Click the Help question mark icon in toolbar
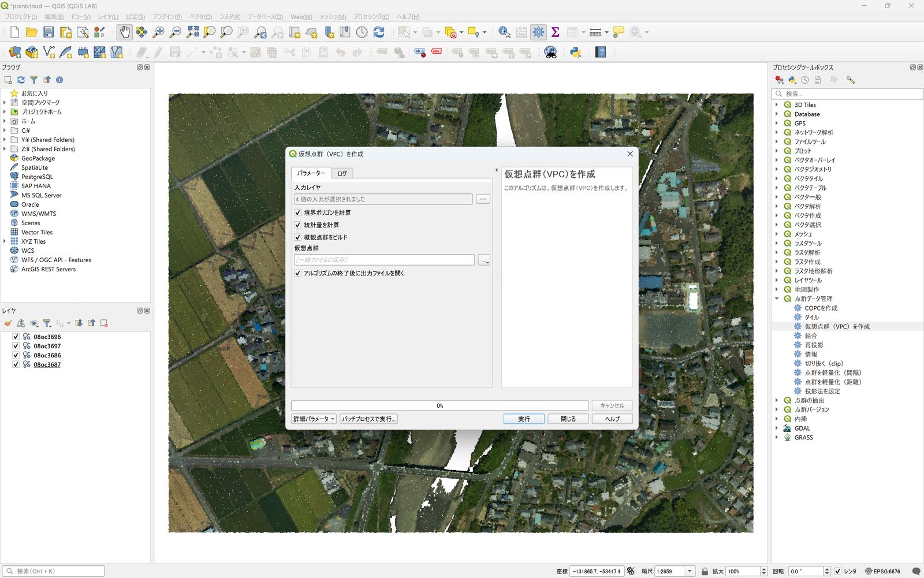924x578 pixels. 601,53
